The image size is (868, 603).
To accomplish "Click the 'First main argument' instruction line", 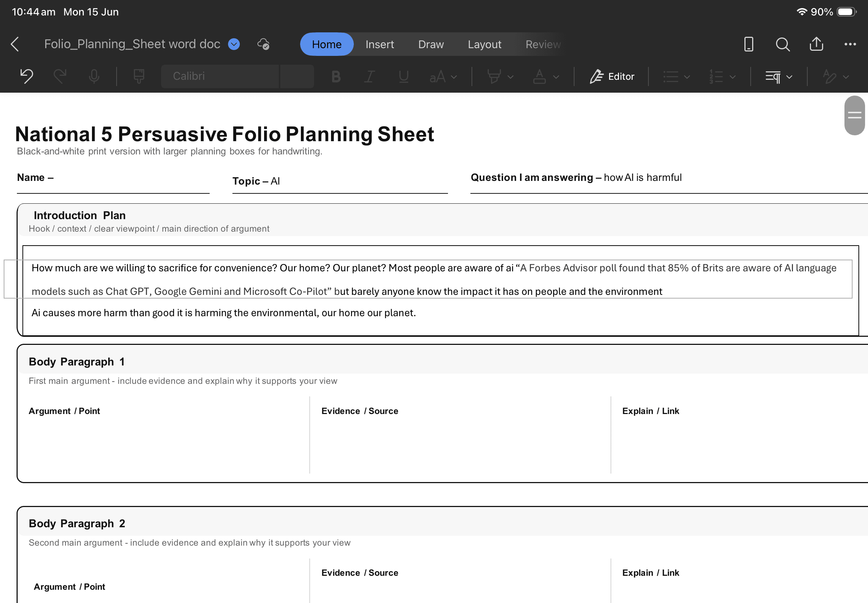I will 183,381.
